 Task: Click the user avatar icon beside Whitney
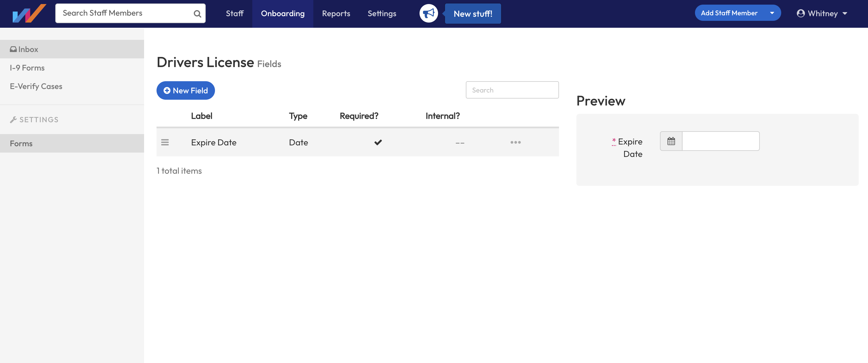point(802,13)
